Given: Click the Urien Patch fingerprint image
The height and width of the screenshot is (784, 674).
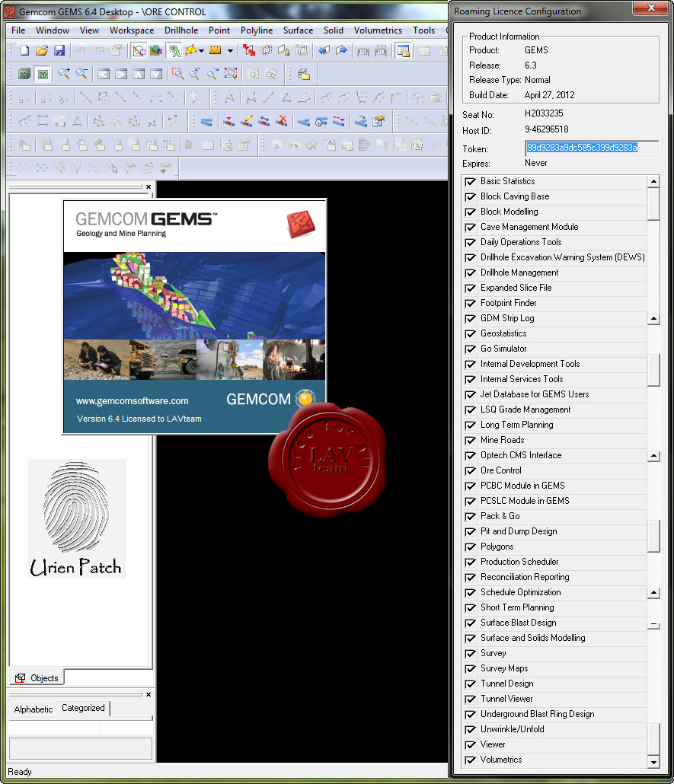Looking at the screenshot, I should pos(77,518).
